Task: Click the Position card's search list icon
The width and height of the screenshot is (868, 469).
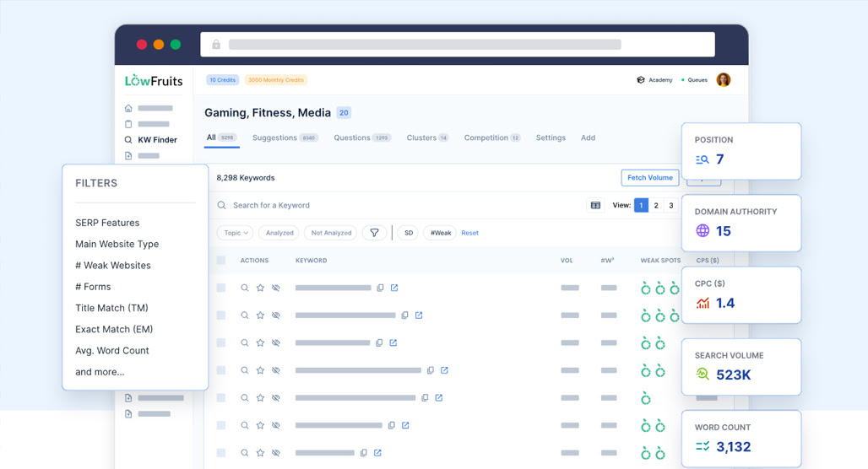Action: (x=702, y=159)
